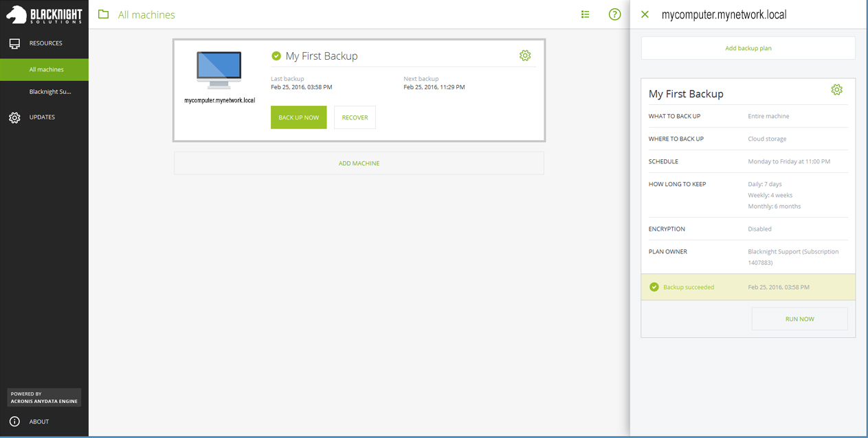Open gear settings on the machine card
The height and width of the screenshot is (438, 868).
click(x=525, y=56)
